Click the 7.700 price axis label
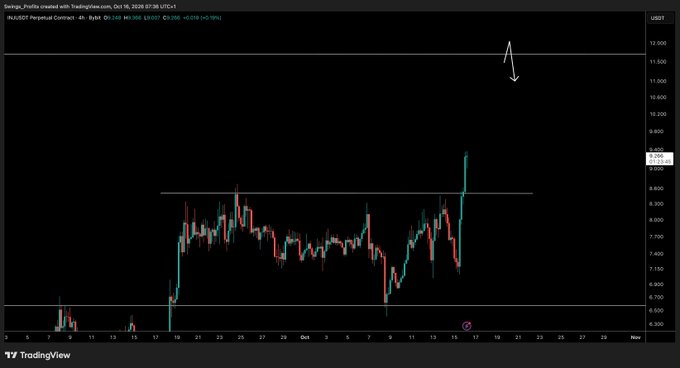The image size is (680, 368). point(657,237)
